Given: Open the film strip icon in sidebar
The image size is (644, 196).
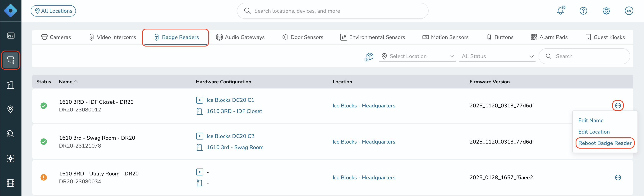Looking at the screenshot, I should (x=11, y=183).
